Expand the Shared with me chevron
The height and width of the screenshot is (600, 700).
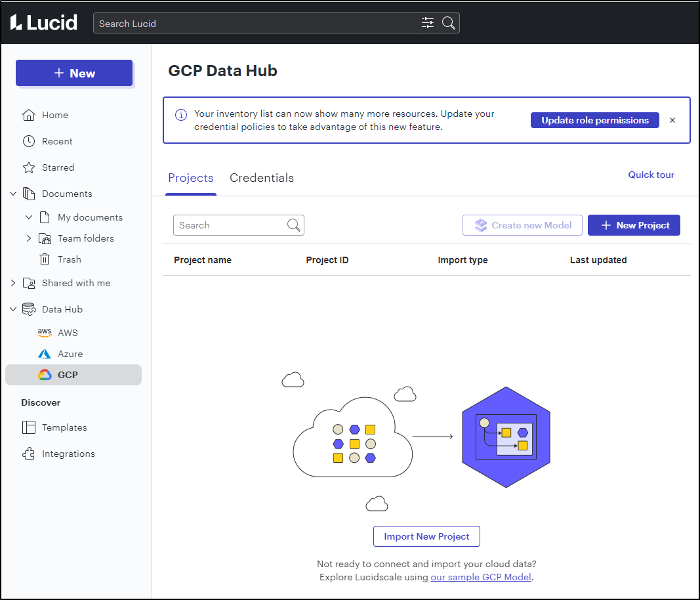point(13,283)
